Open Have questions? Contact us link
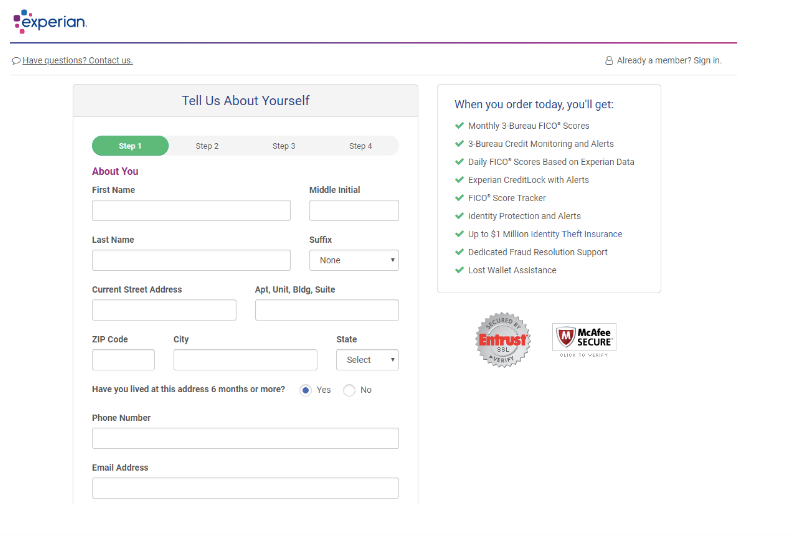Image resolution: width=796 pixels, height=537 pixels. pos(77,60)
